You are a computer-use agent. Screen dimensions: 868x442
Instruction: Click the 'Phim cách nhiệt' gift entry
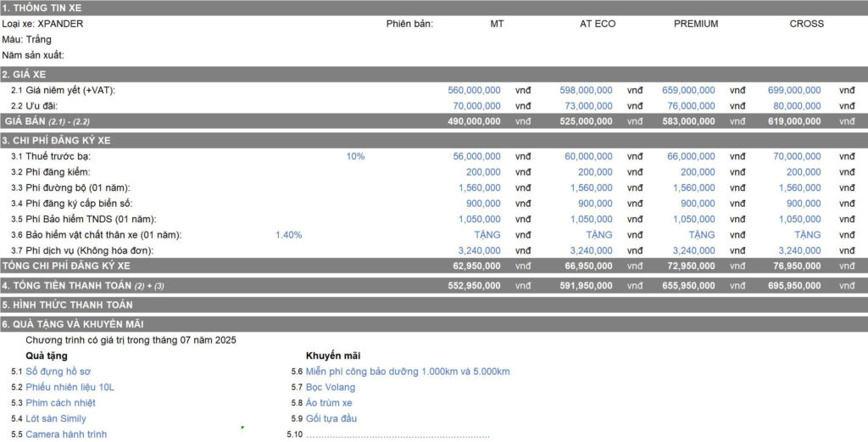coord(60,403)
